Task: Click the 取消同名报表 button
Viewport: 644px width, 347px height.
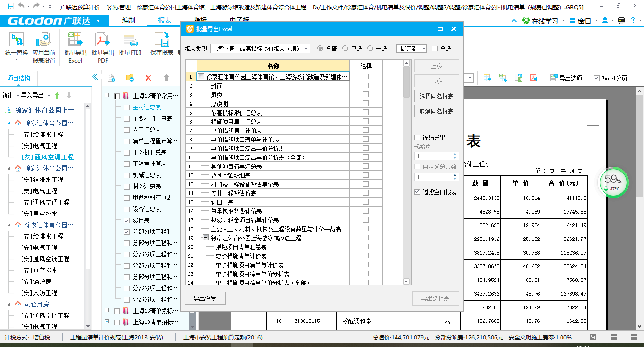Action: click(437, 111)
